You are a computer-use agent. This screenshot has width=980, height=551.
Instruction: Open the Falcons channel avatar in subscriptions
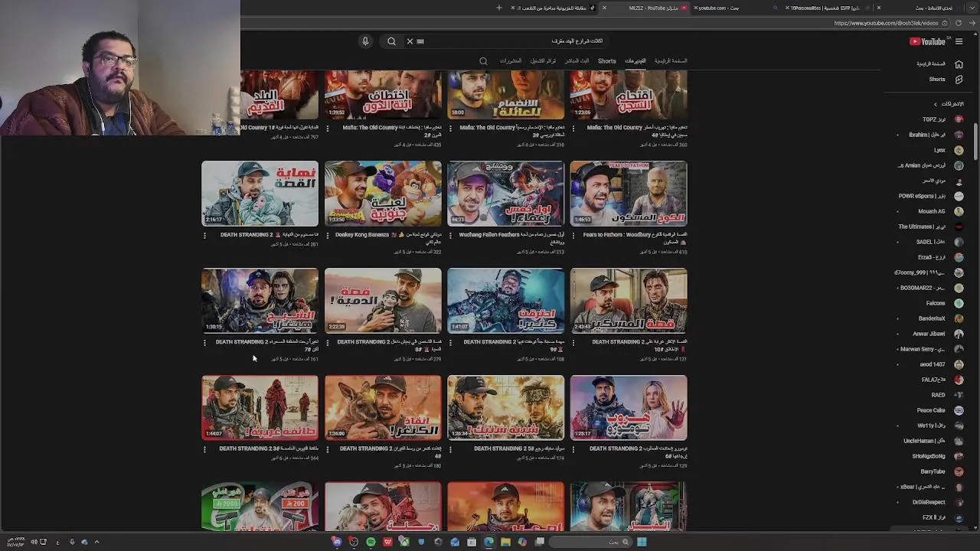click(959, 303)
